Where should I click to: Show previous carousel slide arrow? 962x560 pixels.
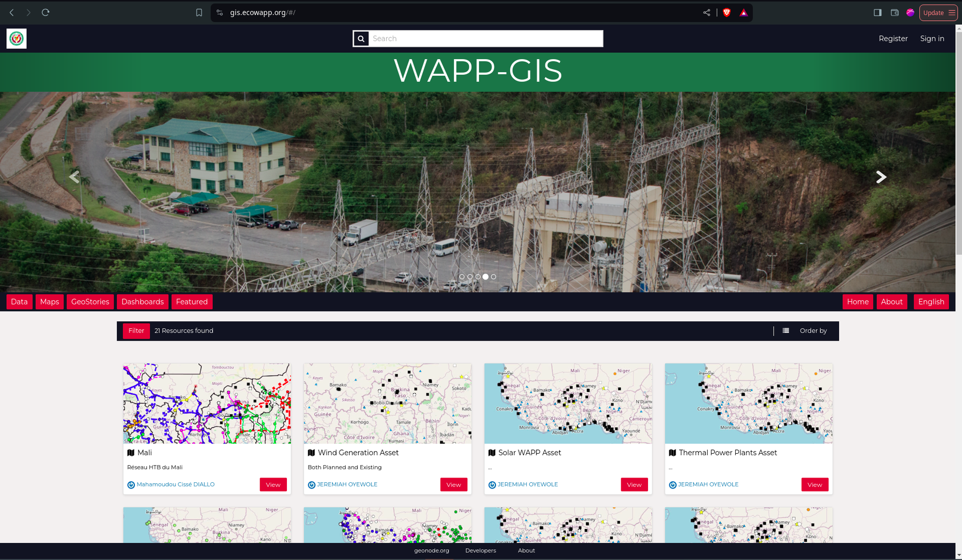point(74,177)
